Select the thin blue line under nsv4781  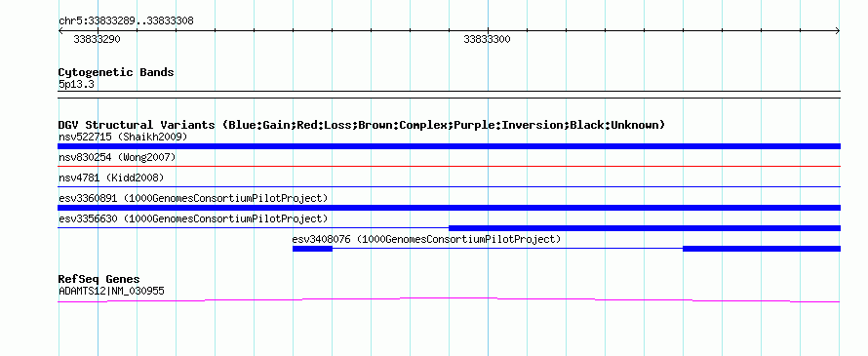pyautogui.click(x=449, y=186)
